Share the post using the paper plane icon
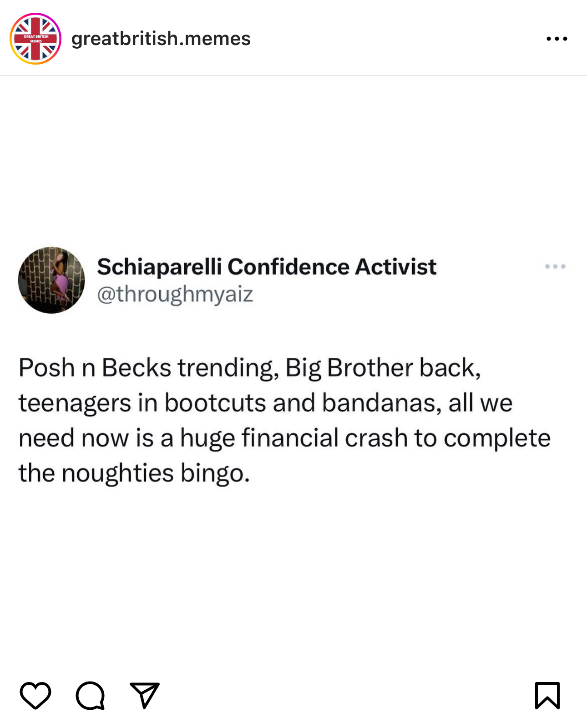The height and width of the screenshot is (728, 587). point(145,695)
